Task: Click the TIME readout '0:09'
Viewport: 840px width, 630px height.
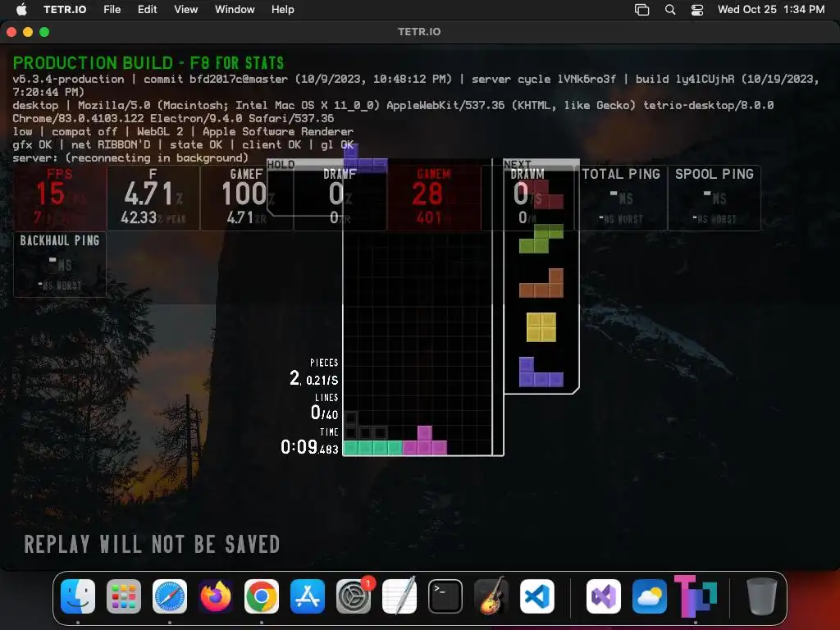Action: pyautogui.click(x=309, y=447)
